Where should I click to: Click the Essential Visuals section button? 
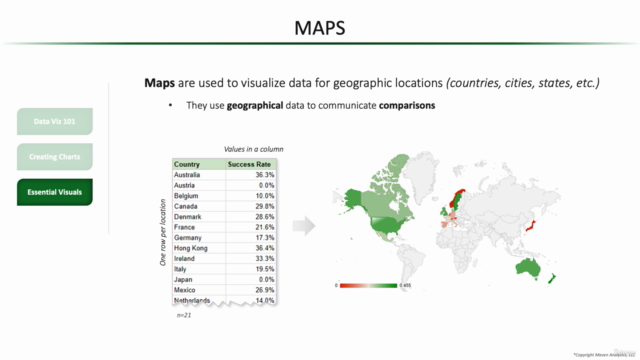pos(55,192)
